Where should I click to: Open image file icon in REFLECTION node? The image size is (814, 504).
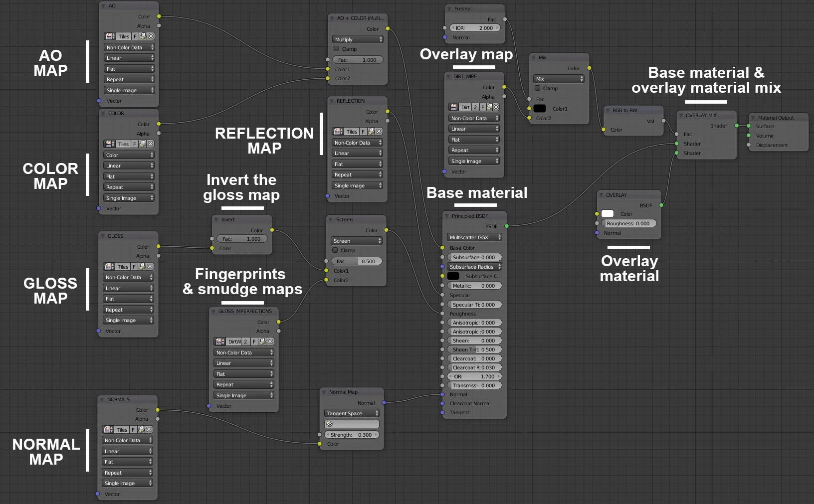[x=371, y=132]
